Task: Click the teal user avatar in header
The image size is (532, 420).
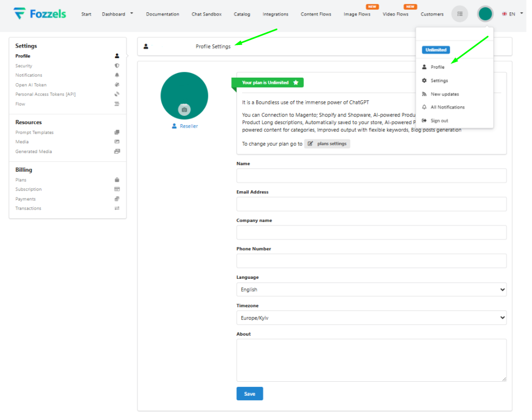Action: pos(485,14)
